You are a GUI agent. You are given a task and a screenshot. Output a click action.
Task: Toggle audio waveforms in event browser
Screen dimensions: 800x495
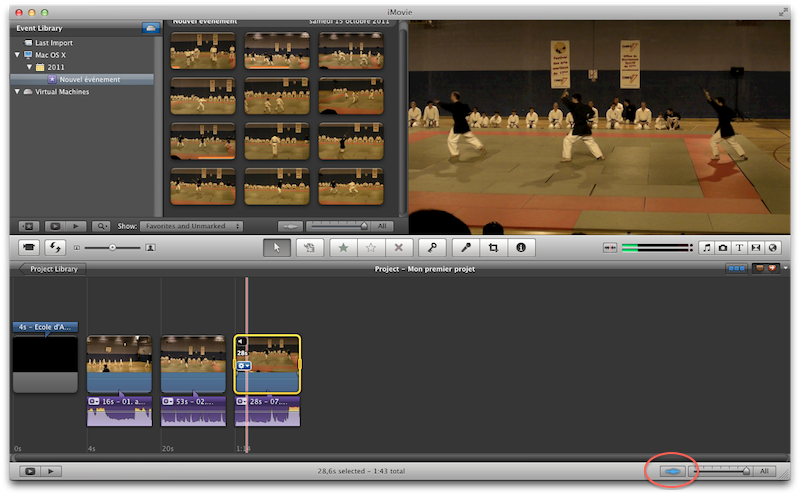tap(290, 226)
